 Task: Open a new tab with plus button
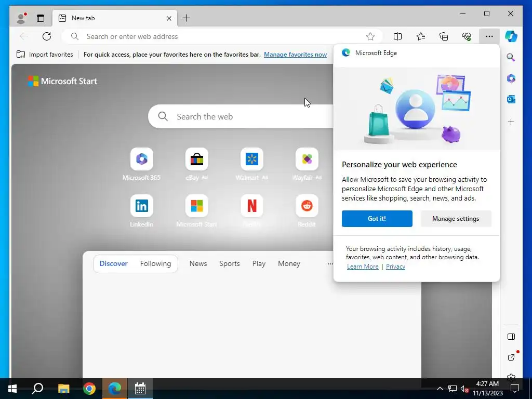pyautogui.click(x=187, y=18)
